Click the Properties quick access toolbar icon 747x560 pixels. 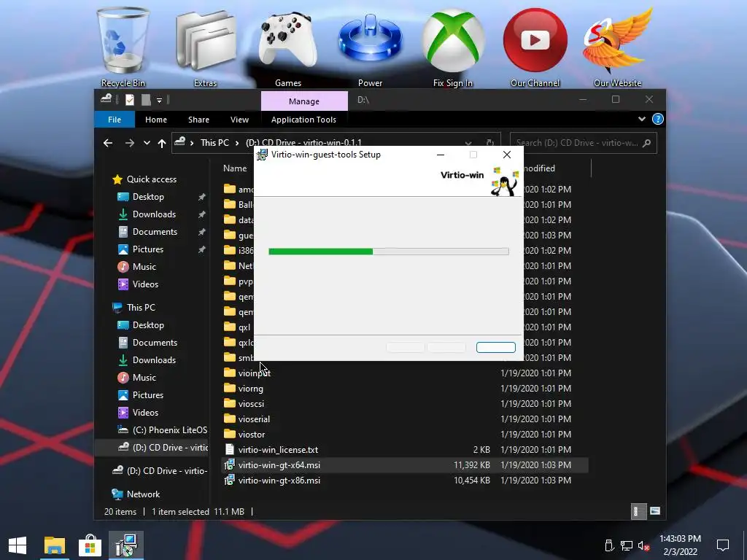(x=130, y=99)
